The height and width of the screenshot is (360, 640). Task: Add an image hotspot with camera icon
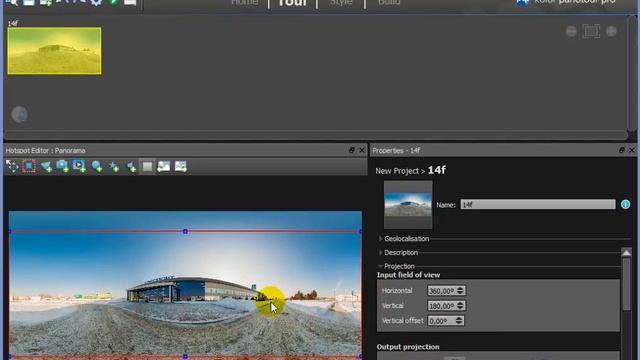point(62,166)
